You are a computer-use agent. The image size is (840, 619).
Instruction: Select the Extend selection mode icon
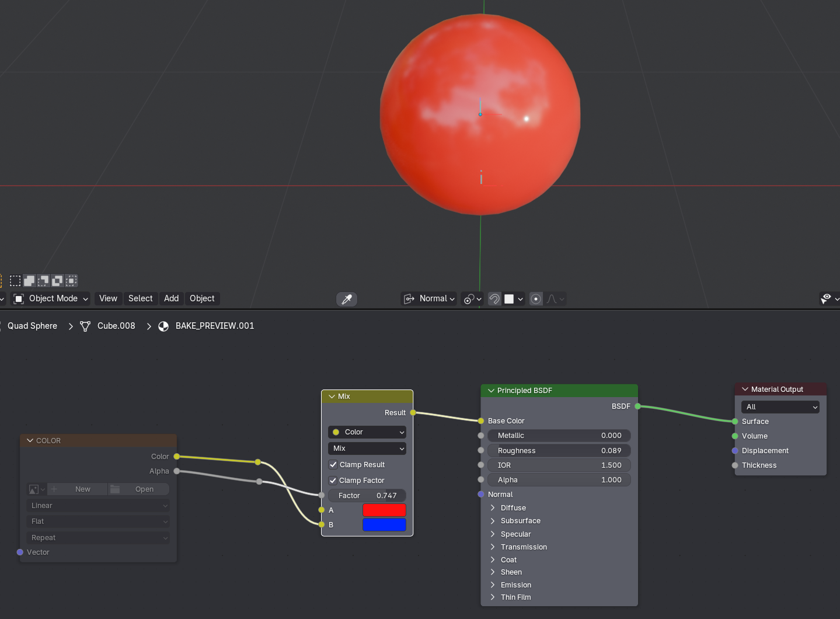(x=29, y=281)
